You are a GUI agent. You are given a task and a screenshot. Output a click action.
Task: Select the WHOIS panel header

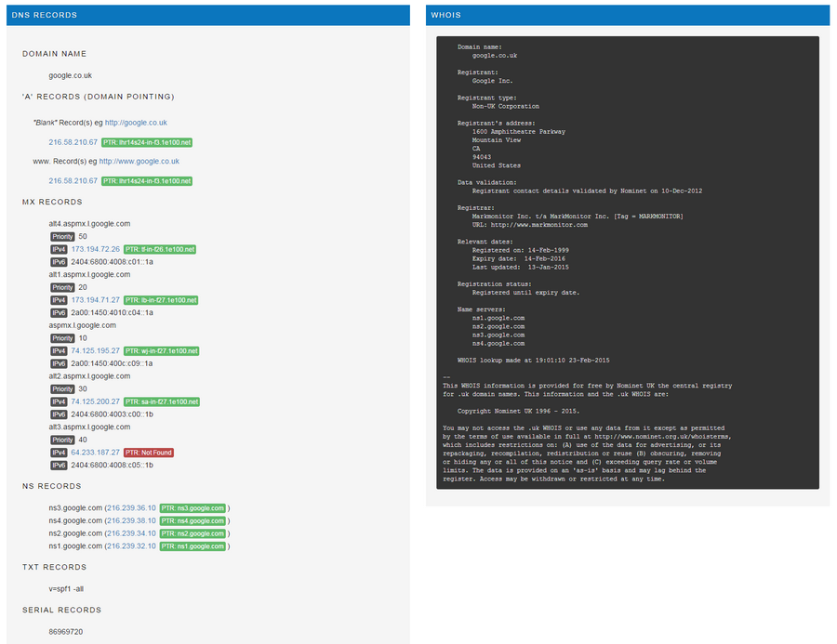628,15
